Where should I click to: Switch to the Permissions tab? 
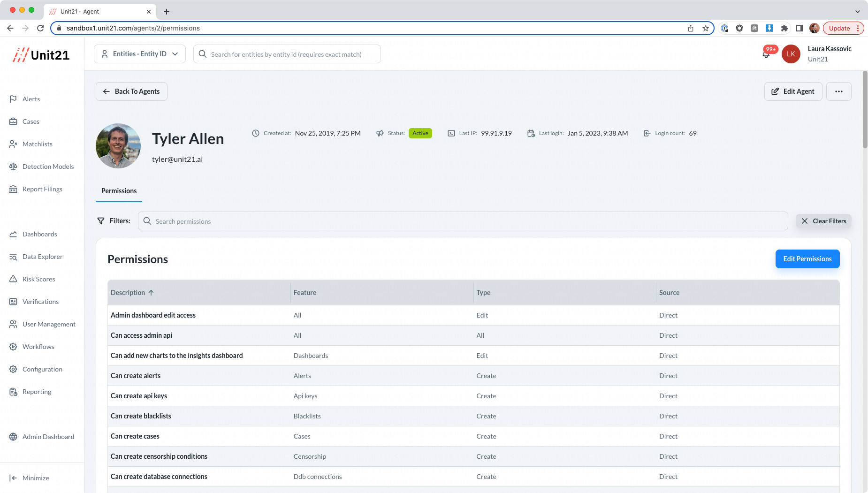pos(119,191)
